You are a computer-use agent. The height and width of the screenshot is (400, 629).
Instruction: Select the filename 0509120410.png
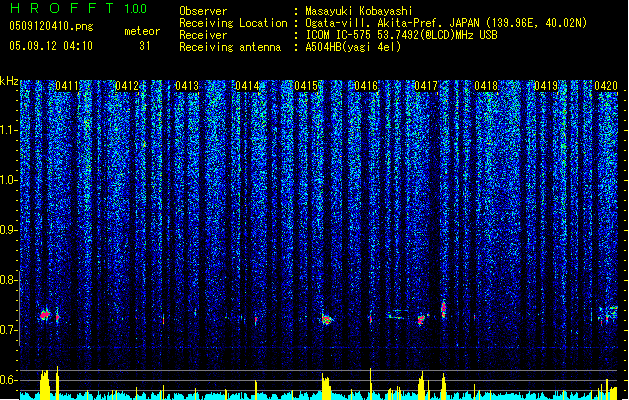(51, 27)
